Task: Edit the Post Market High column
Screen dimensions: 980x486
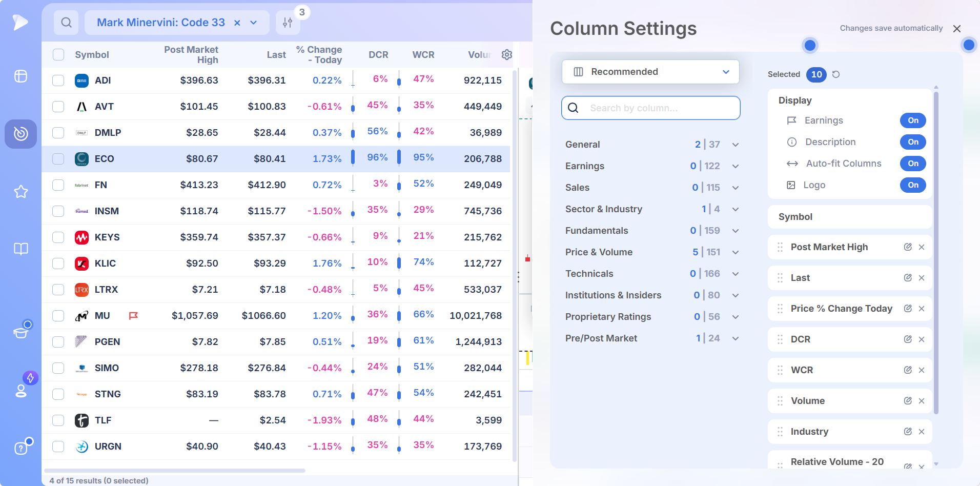Action: tap(908, 247)
